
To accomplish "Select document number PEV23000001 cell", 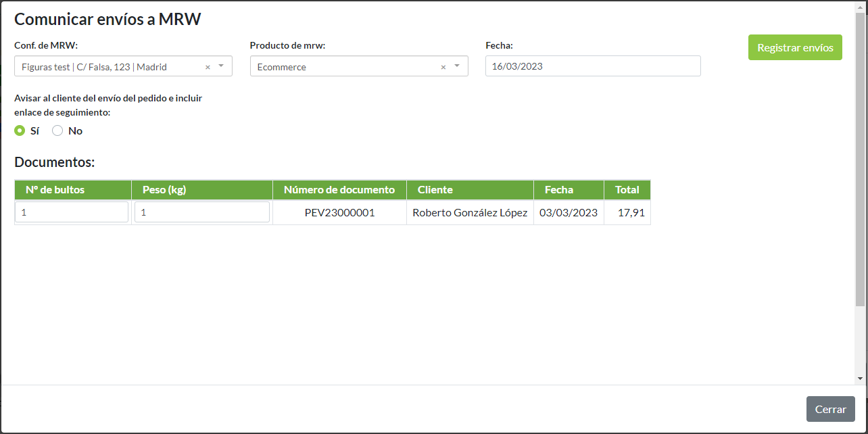I will (339, 213).
